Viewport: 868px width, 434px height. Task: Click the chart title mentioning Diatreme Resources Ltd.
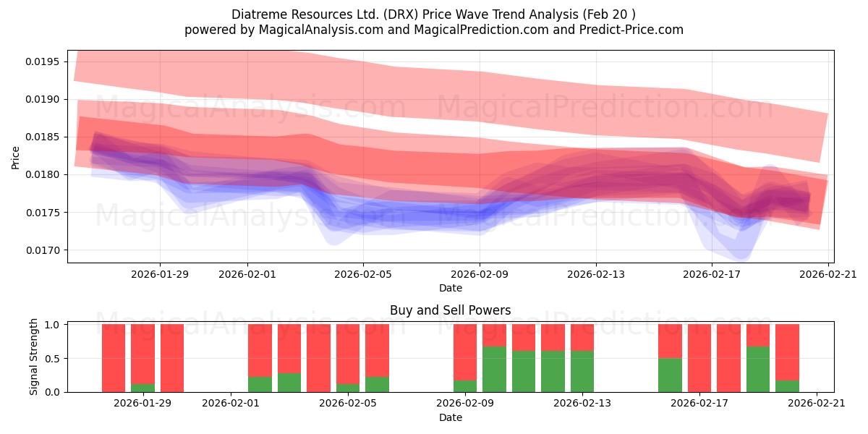tap(434, 14)
